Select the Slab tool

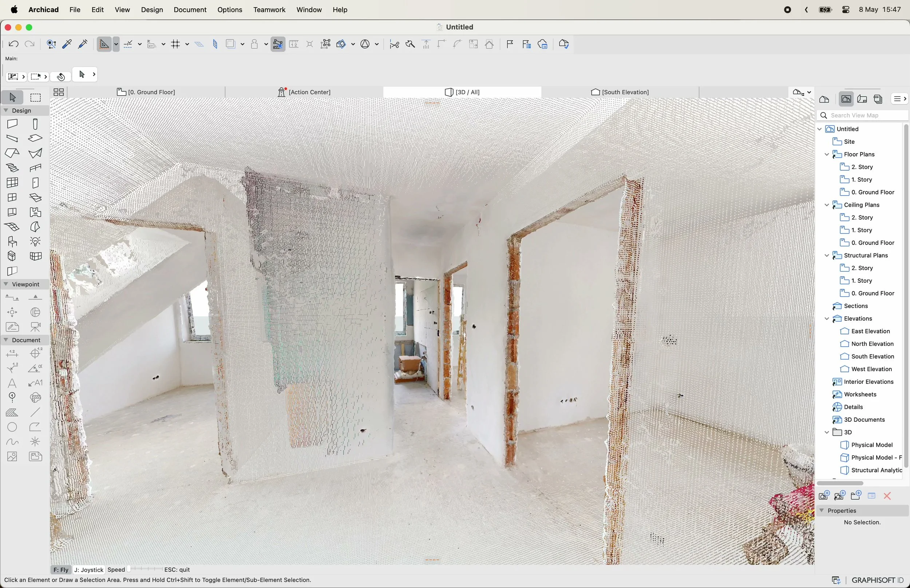[35, 138]
